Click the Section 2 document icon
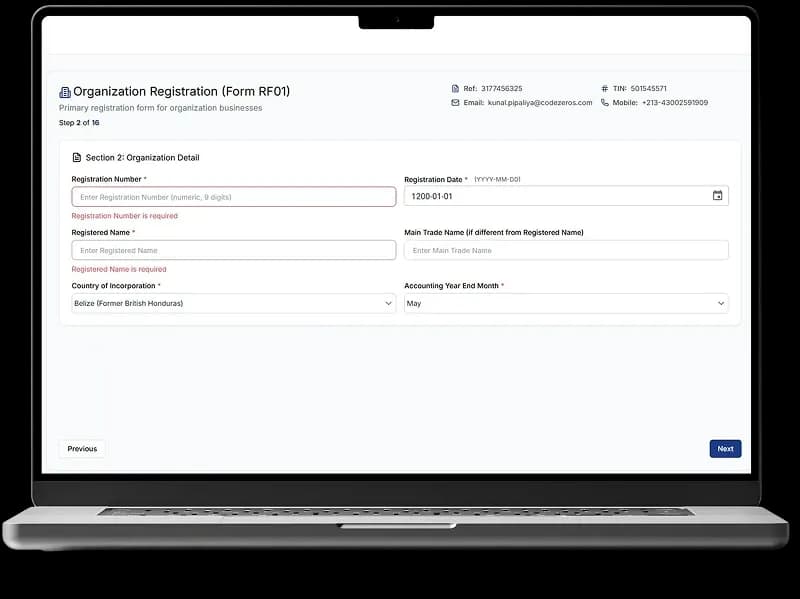800x599 pixels. (77, 158)
